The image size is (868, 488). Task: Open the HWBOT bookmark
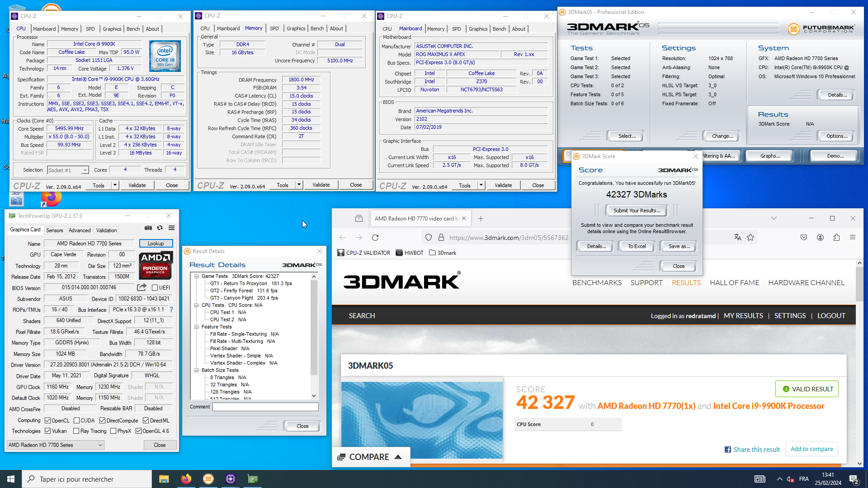coord(410,253)
